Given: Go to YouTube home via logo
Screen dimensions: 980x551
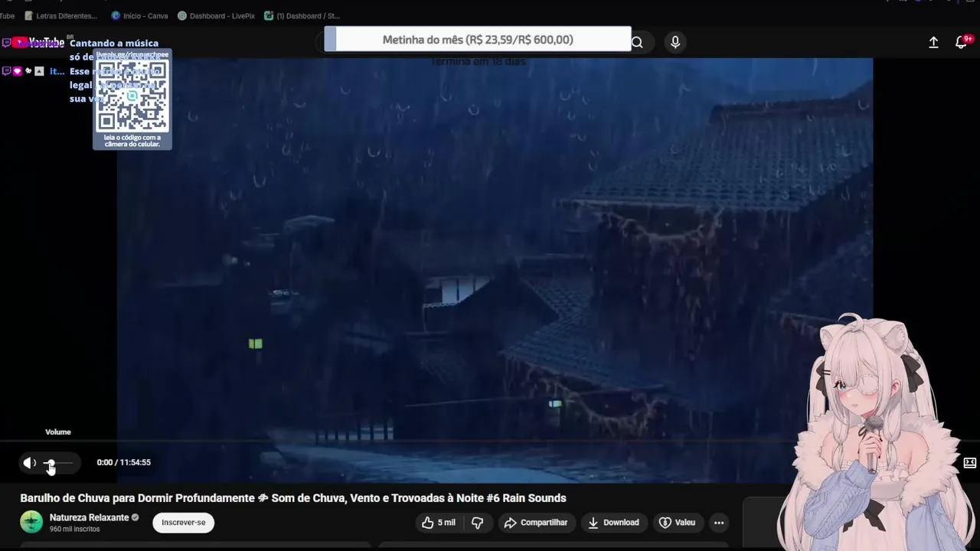Looking at the screenshot, I should tap(38, 43).
